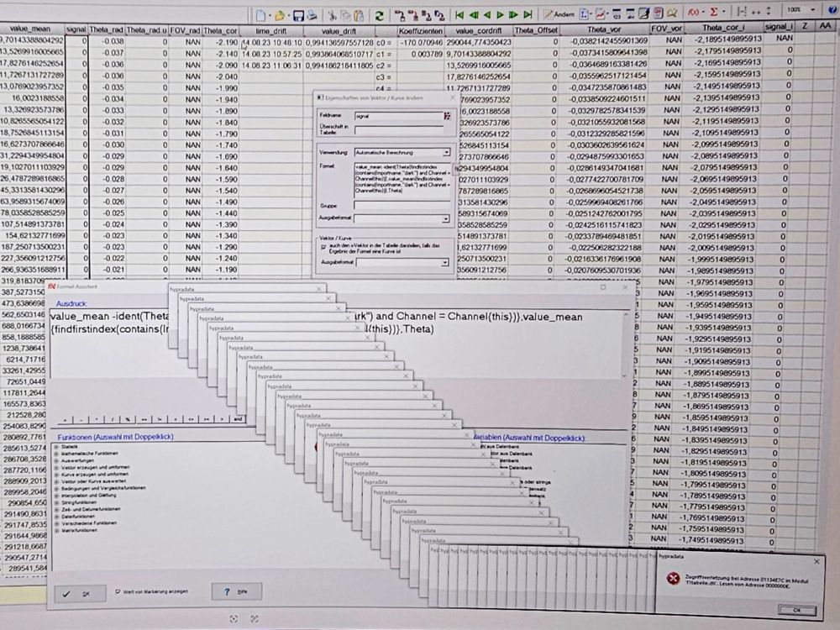
Task: Jump to last record with the navigation icon
Action: tap(528, 14)
